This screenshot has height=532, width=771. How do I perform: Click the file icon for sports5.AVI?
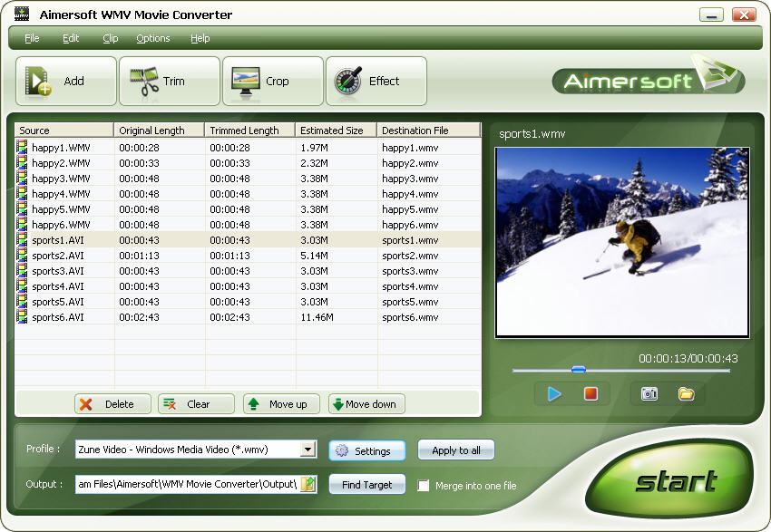(x=22, y=301)
